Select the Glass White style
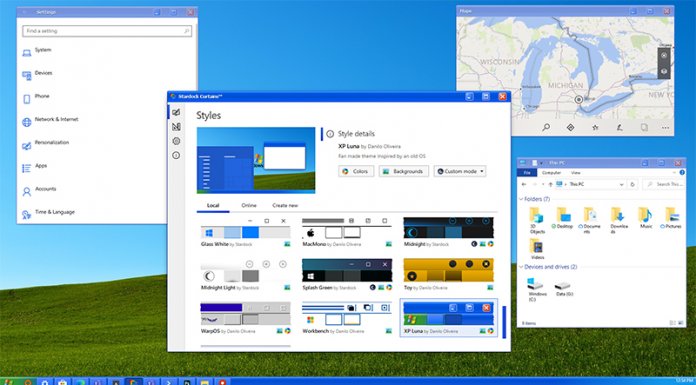The width and height of the screenshot is (696, 385). (245, 232)
